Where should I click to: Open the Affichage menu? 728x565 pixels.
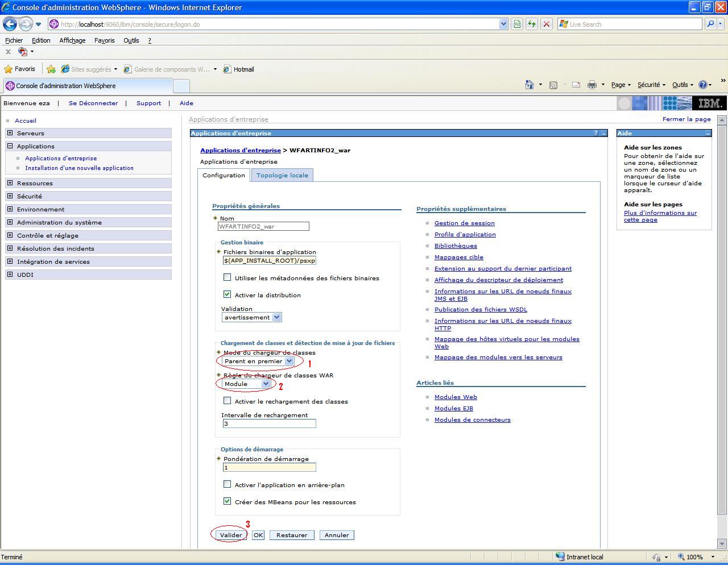point(72,40)
